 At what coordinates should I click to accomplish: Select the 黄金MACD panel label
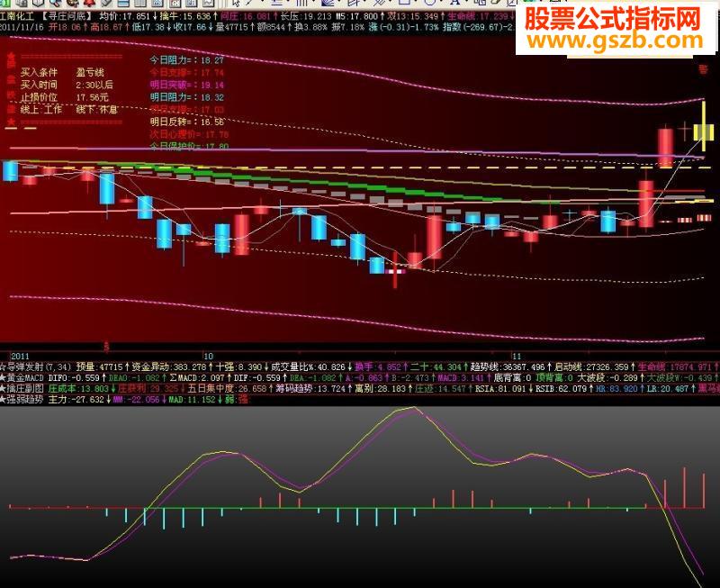tap(25, 379)
